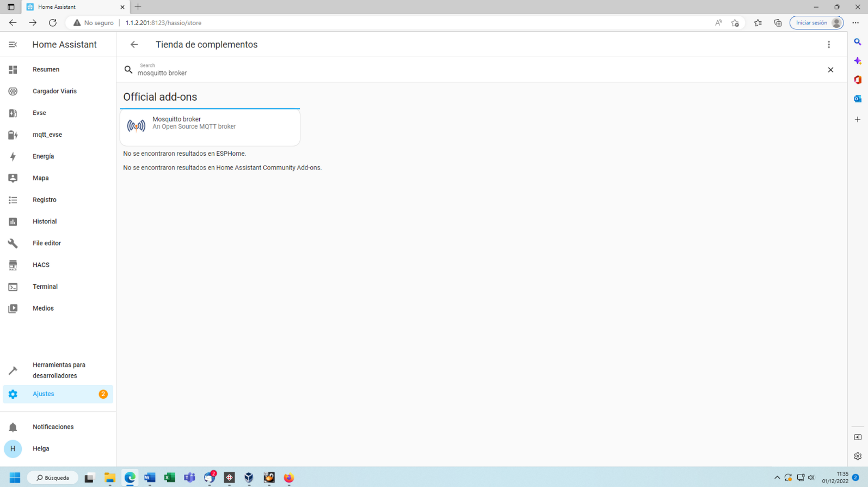Open Firefox from taskbar
This screenshot has height=487, width=868.
pos(289,478)
